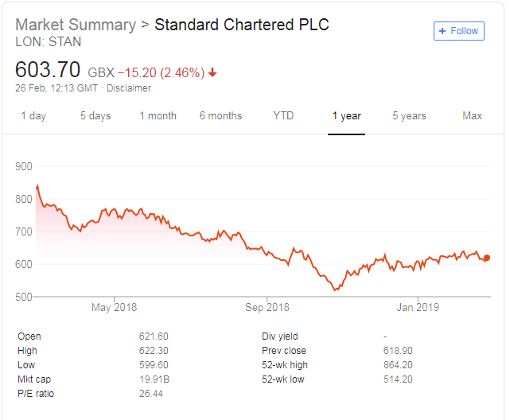Viewport: 510px width, 420px height.
Task: Select the 6 months tab
Action: (x=220, y=116)
